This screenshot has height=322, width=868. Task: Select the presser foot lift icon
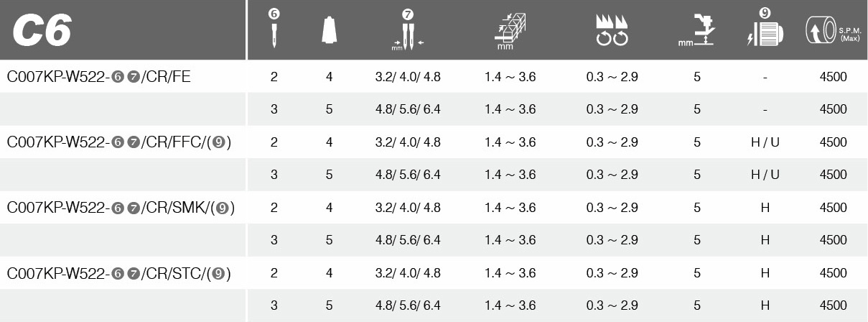[x=696, y=33]
